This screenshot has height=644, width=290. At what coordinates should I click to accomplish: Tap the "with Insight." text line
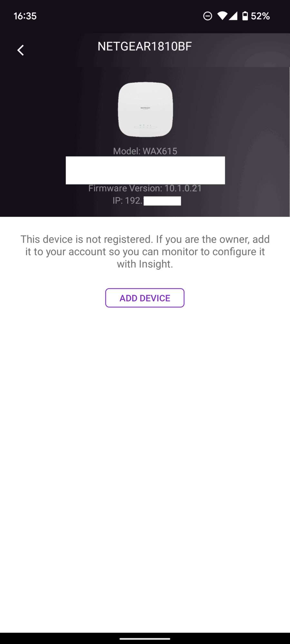click(145, 264)
